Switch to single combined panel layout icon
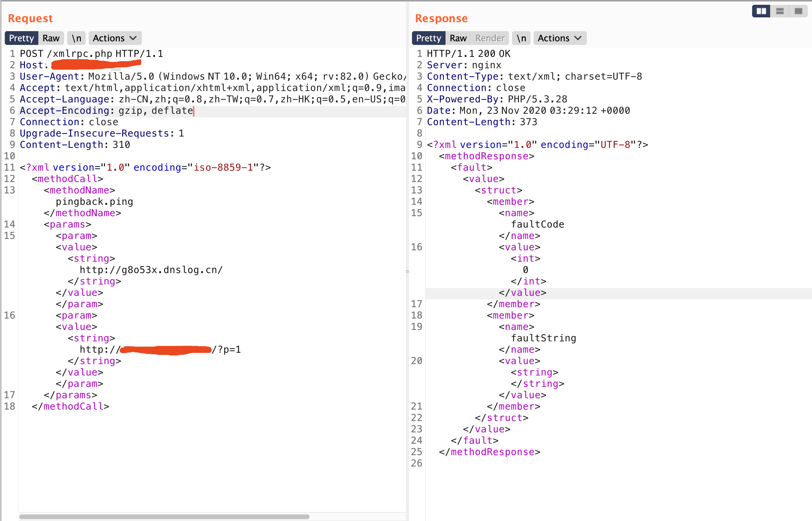 click(799, 11)
